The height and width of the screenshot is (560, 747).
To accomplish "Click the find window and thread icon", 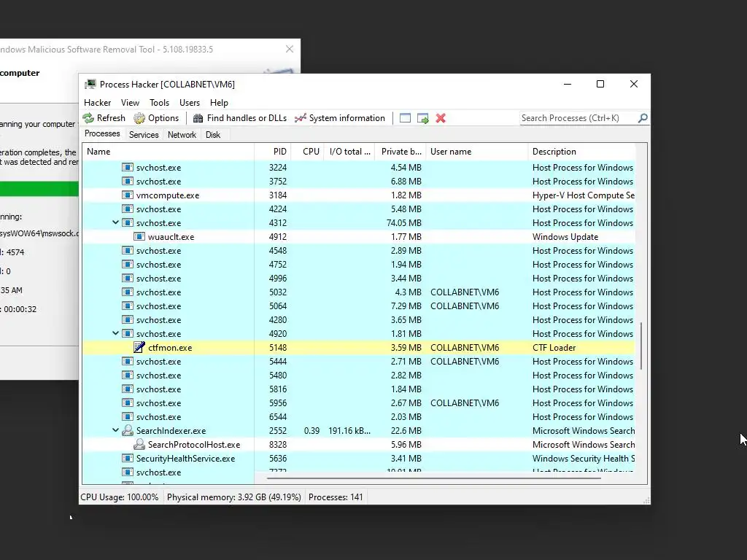I will [422, 118].
